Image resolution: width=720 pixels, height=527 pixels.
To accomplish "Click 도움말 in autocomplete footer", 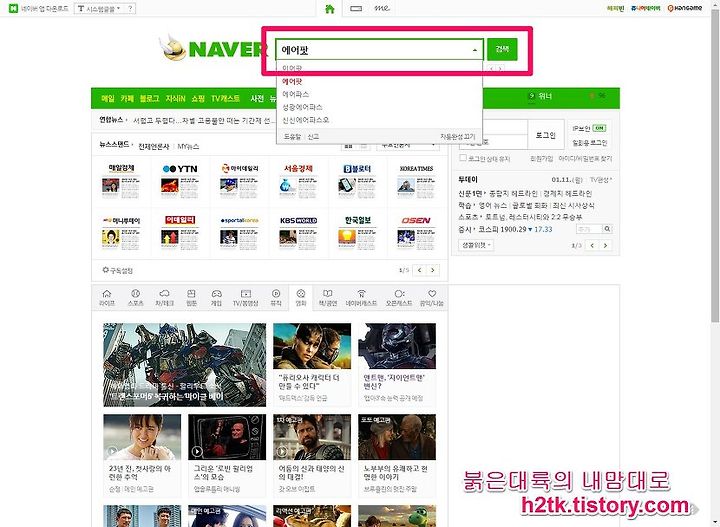I will [292, 136].
